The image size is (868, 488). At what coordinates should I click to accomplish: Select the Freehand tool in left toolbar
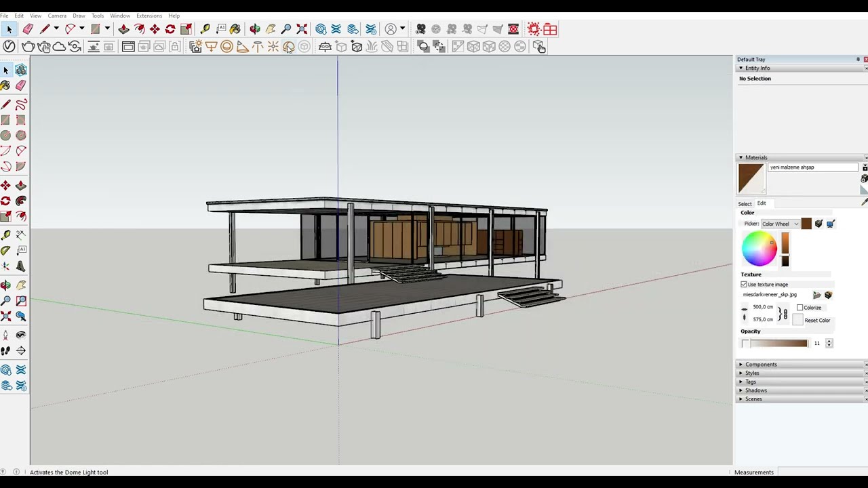[x=21, y=104]
